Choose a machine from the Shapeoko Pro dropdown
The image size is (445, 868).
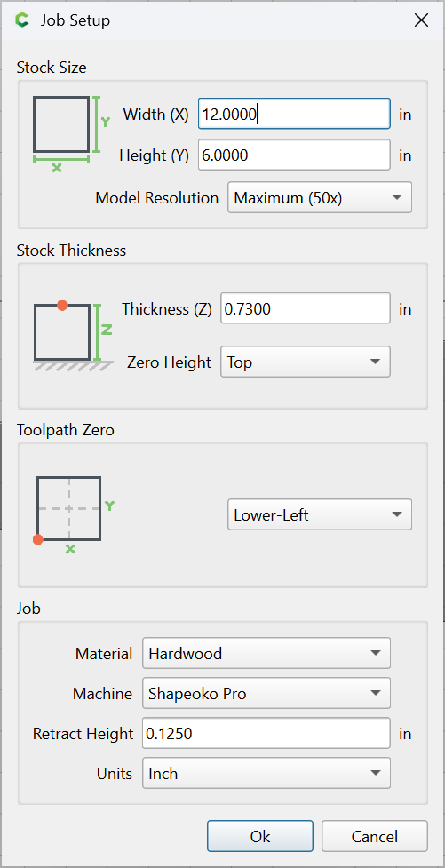[x=266, y=693]
